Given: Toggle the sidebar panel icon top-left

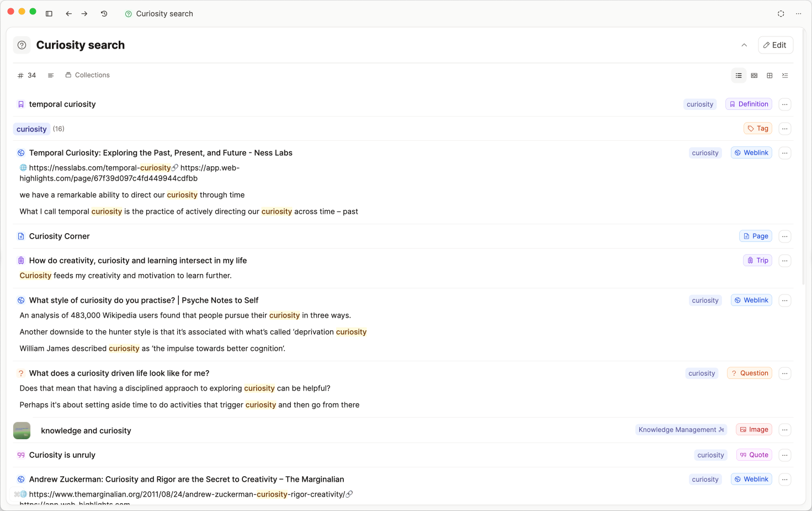Looking at the screenshot, I should 49,13.
